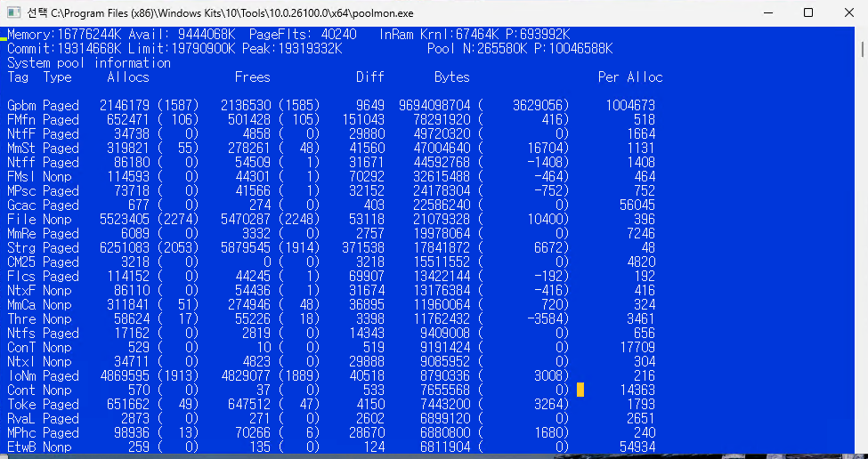Select the 'MmCa' tag row
868x459 pixels.
(331, 305)
